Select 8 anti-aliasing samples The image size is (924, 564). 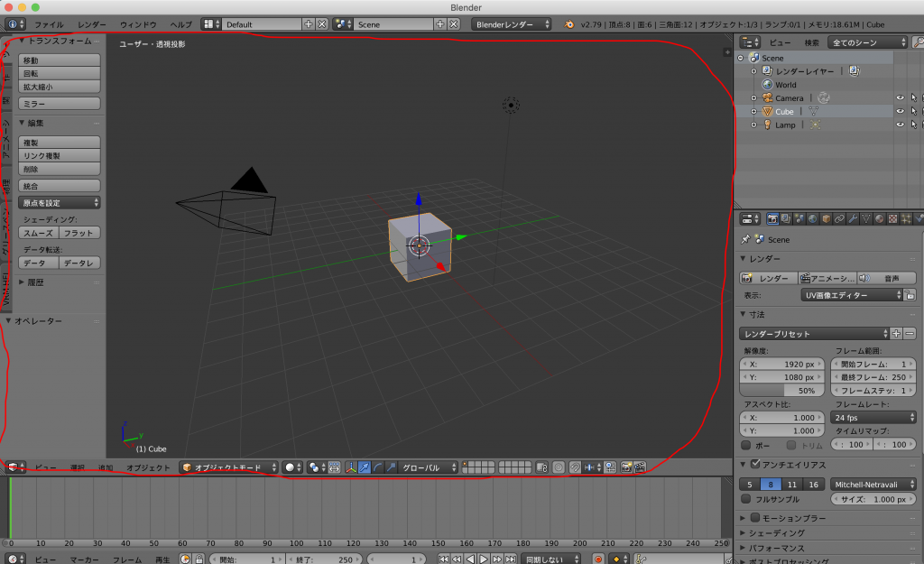pos(771,484)
